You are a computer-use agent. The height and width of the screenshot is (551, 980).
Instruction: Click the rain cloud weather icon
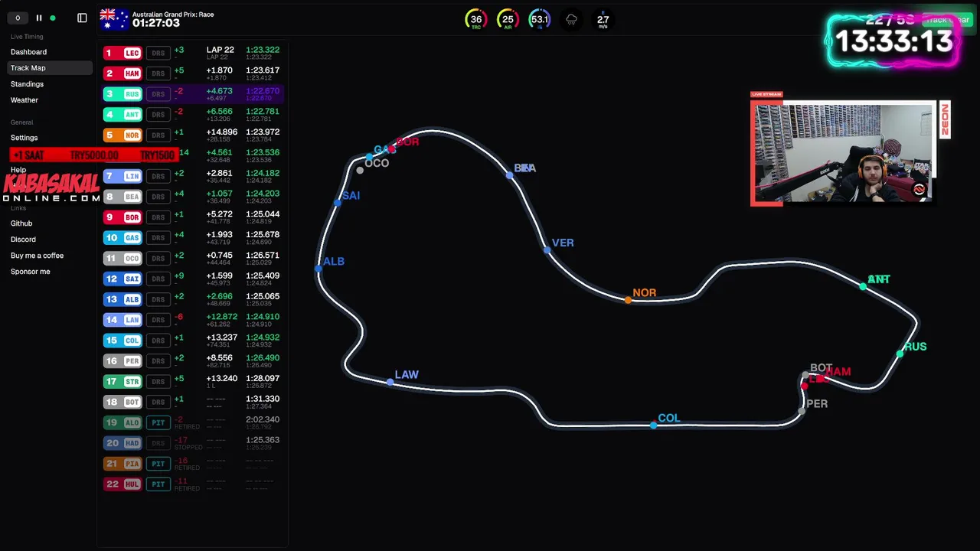point(571,20)
